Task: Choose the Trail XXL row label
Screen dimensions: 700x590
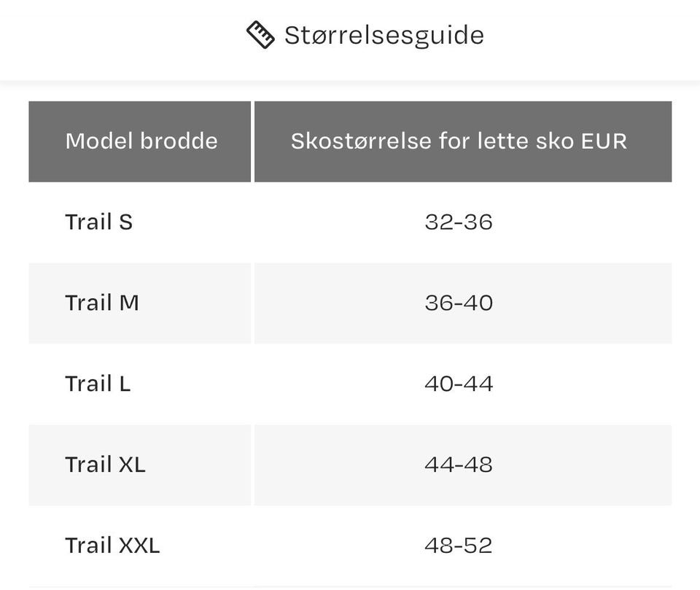Action: coord(112,546)
